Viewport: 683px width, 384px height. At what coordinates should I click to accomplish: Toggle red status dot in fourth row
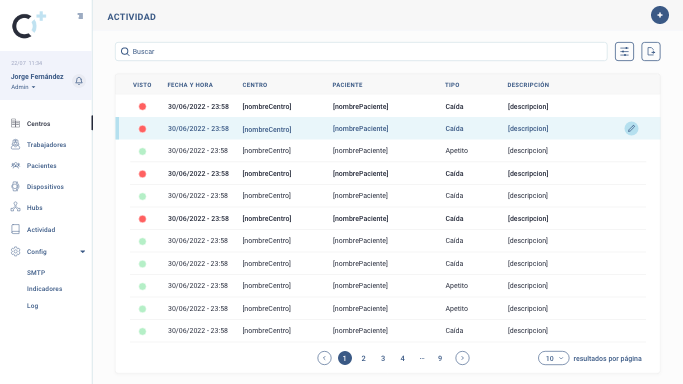[x=142, y=174]
